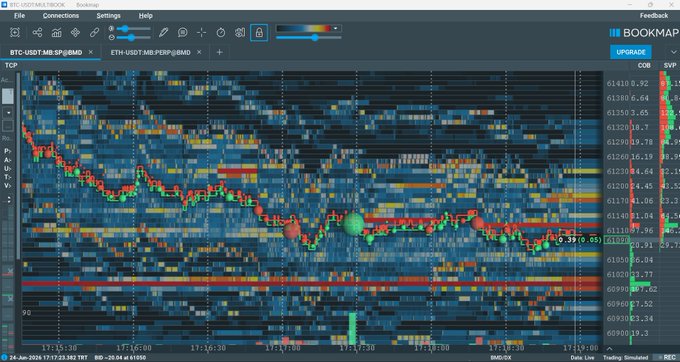This screenshot has height=362, width=680.
Task: Select the COB column header
Action: point(644,65)
